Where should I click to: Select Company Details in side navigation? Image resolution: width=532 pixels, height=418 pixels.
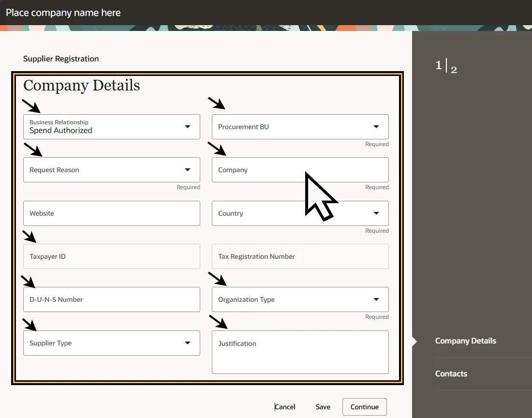point(465,341)
